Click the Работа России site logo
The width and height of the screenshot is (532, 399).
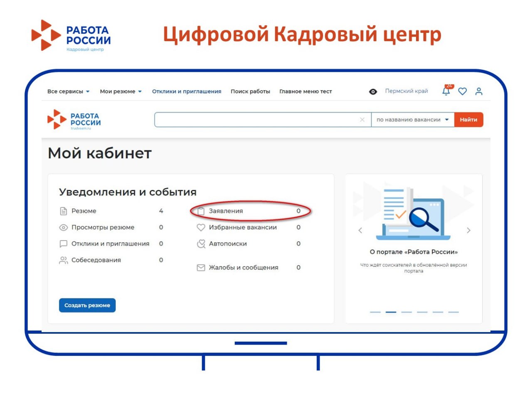tap(74, 120)
